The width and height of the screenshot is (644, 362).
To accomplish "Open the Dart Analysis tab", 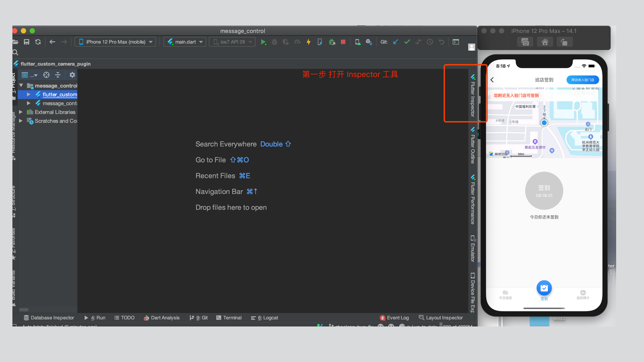I will click(162, 318).
